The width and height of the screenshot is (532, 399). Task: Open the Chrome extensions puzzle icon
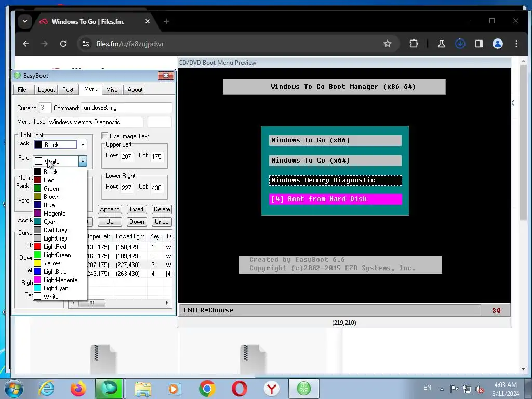[x=414, y=44]
